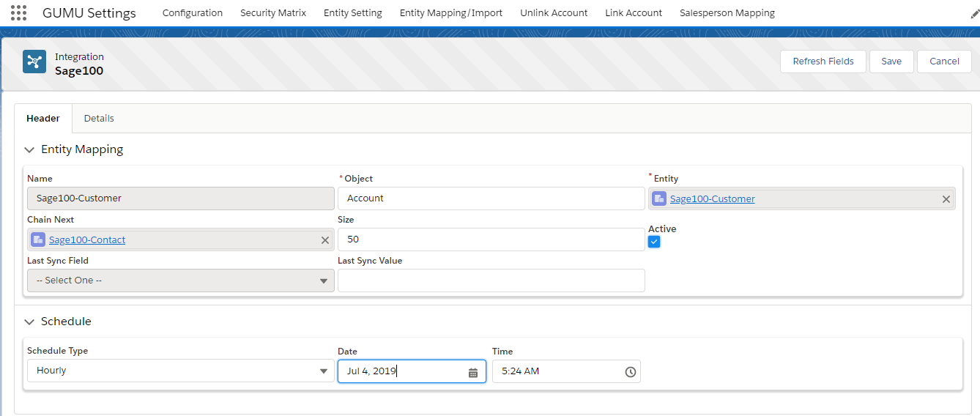Click the Entity field record icon
This screenshot has height=416, width=980.
659,198
